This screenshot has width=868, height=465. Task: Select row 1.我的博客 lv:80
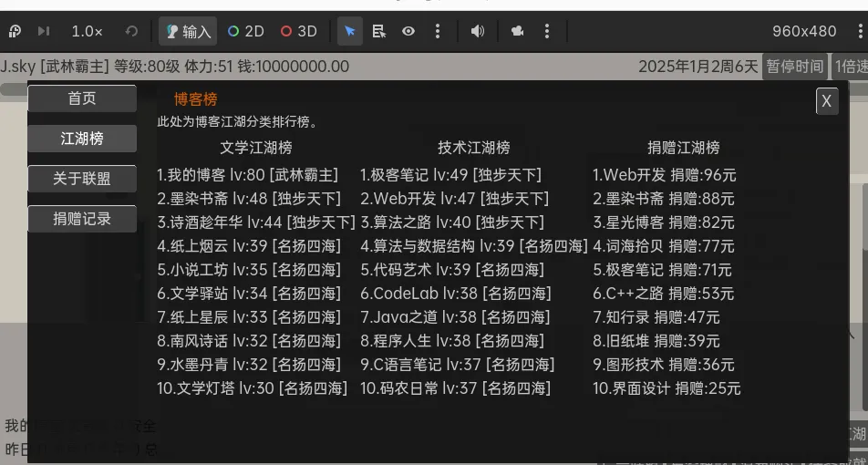coord(247,175)
